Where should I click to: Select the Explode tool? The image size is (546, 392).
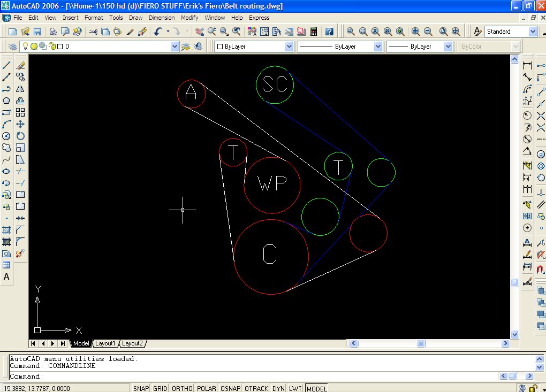20,253
